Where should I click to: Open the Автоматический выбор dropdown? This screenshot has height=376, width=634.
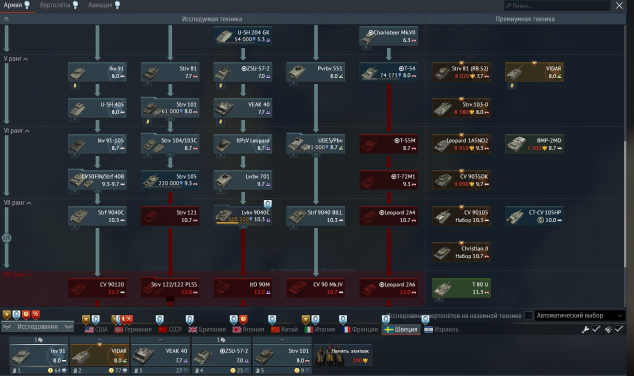pyautogui.click(x=580, y=315)
